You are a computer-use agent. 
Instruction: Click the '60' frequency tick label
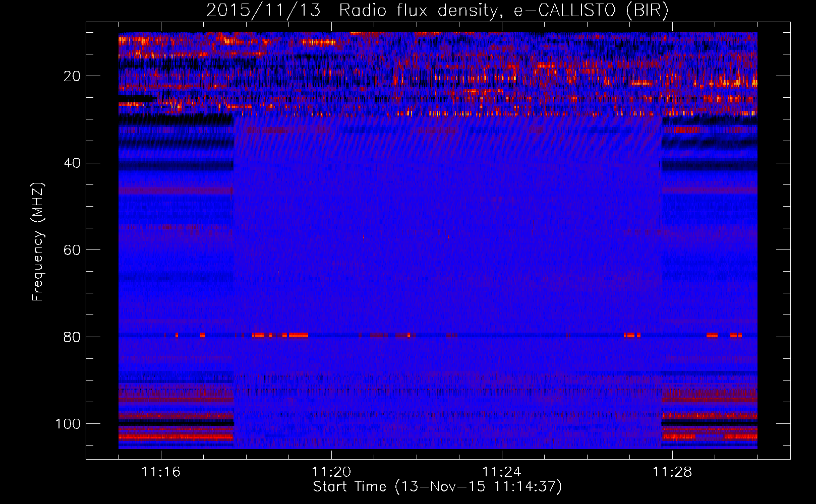pyautogui.click(x=72, y=250)
